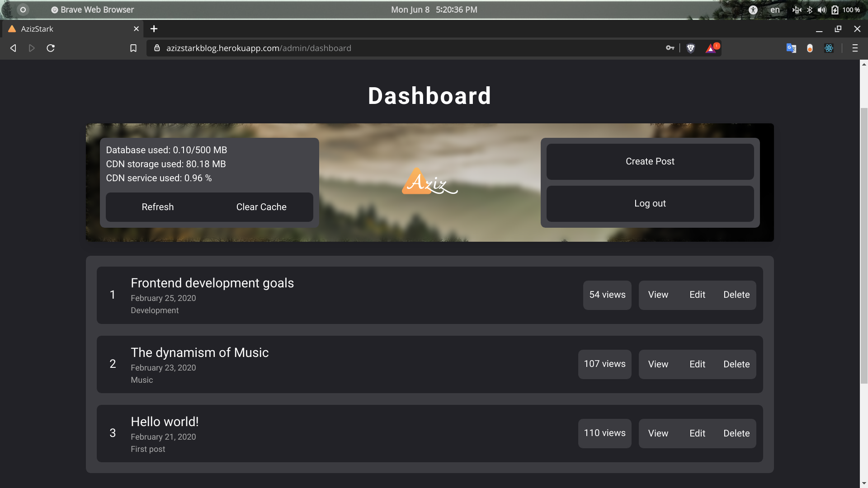View the Frontend development goals post
The width and height of the screenshot is (868, 488).
658,295
